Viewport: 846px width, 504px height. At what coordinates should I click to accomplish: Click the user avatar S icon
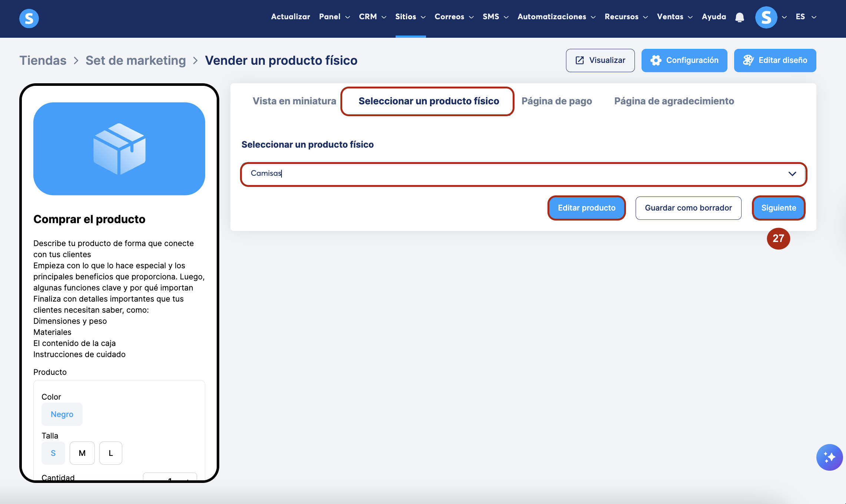tap(766, 17)
